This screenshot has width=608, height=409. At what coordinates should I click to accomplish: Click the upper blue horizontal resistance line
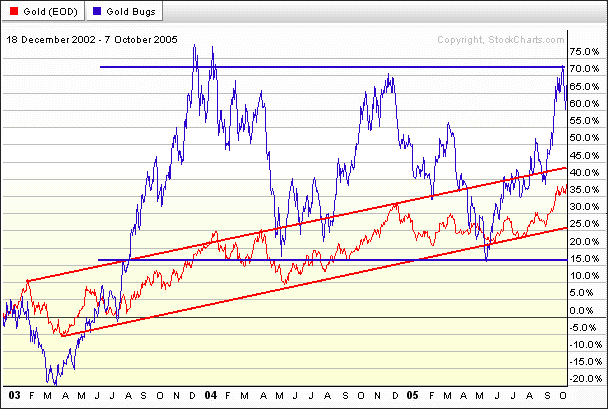(x=332, y=67)
